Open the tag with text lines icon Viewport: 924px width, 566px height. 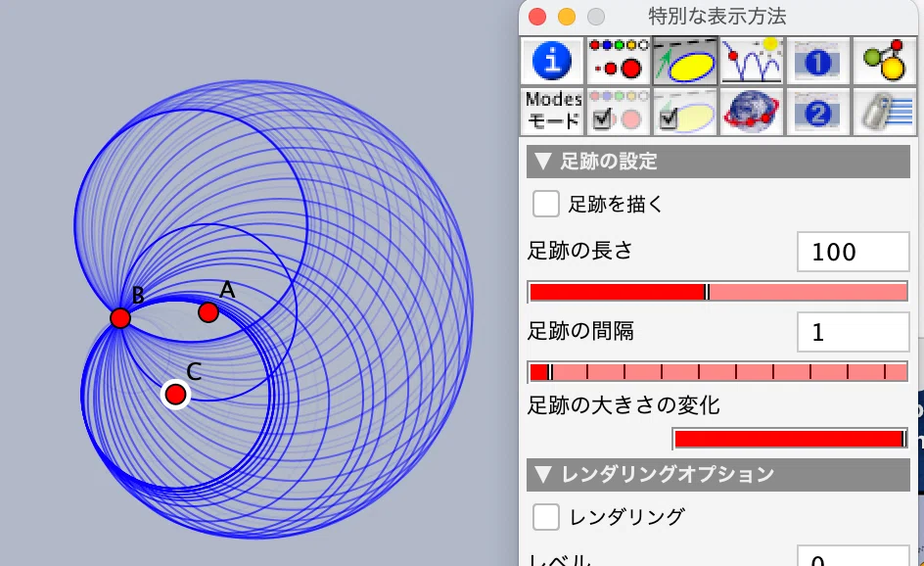coord(885,112)
